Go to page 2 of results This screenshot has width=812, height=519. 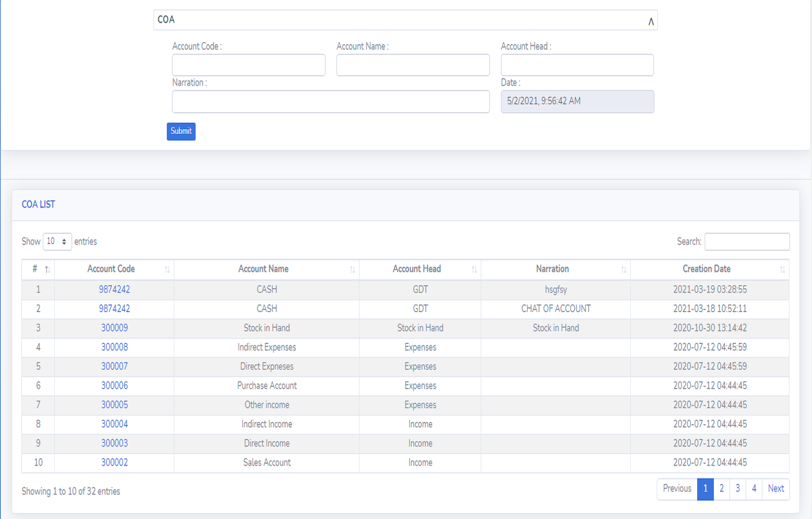pyautogui.click(x=721, y=489)
